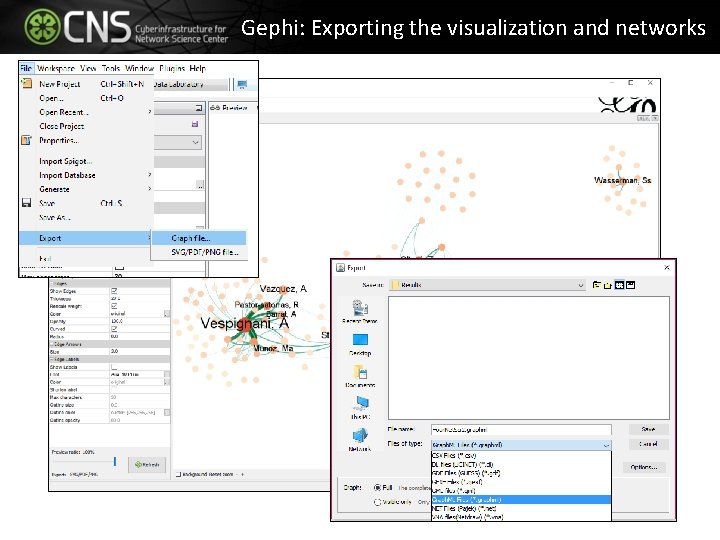Open the Window menu

pos(140,68)
